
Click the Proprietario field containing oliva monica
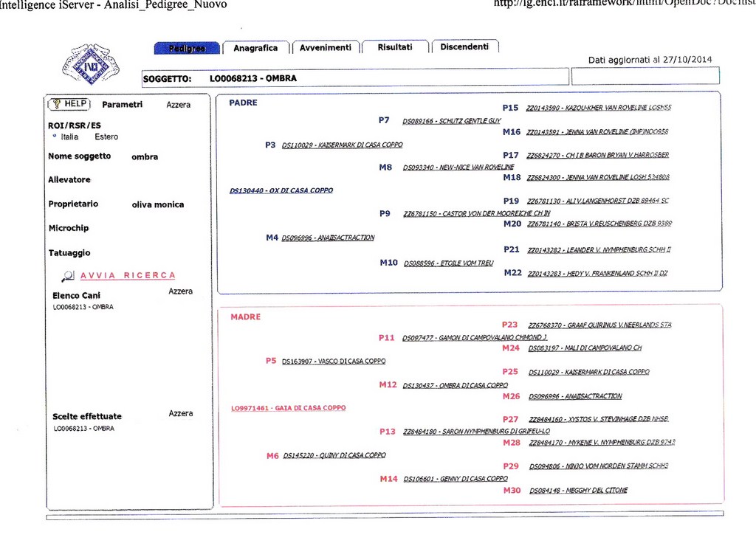coord(158,204)
